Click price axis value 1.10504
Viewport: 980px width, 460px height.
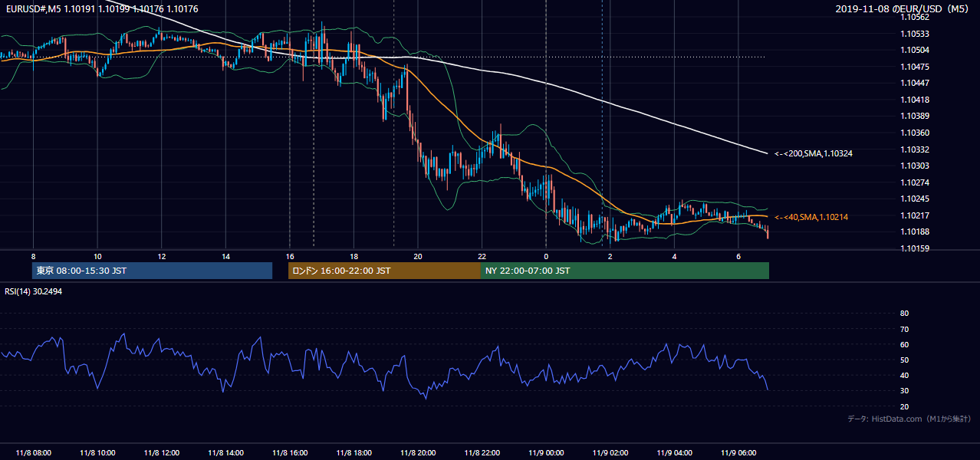(914, 50)
